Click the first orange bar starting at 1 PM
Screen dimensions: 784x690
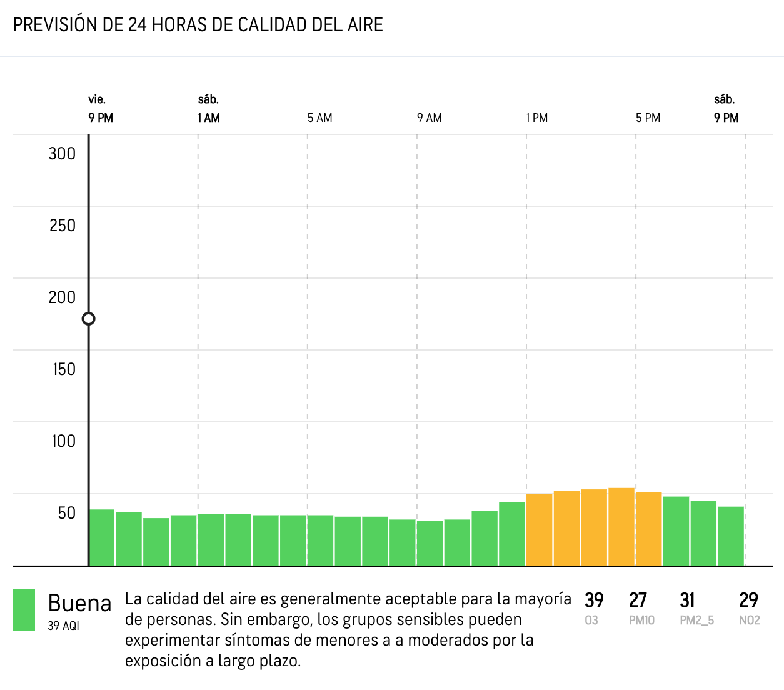coord(539,529)
